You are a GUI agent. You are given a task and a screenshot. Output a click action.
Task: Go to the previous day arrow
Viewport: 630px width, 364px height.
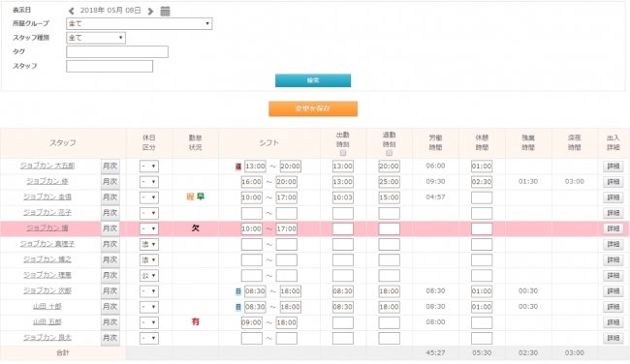tap(71, 11)
